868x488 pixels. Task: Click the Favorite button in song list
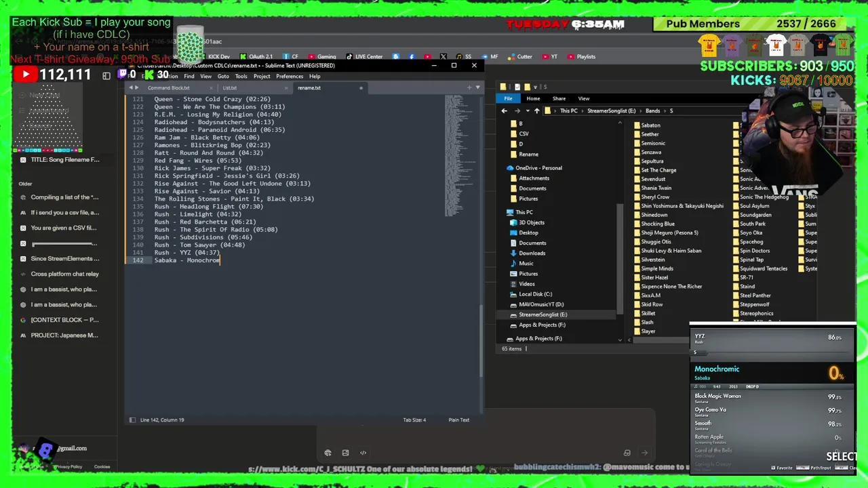click(x=782, y=468)
